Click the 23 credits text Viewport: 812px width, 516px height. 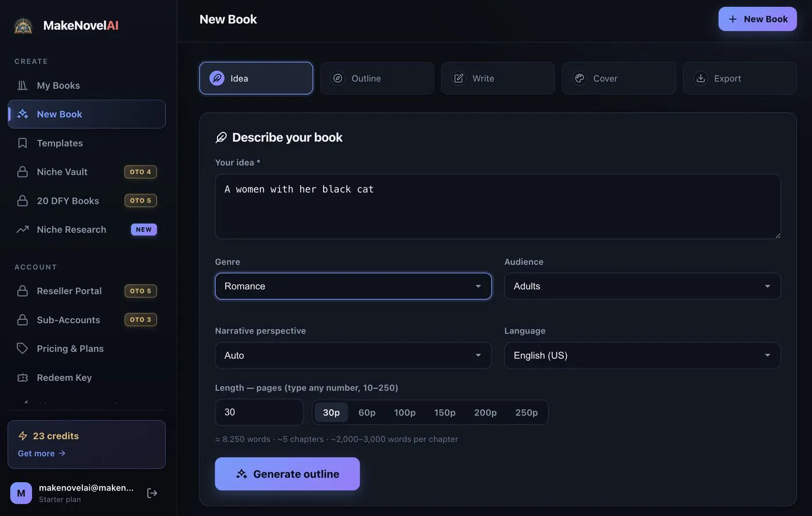[56, 436]
